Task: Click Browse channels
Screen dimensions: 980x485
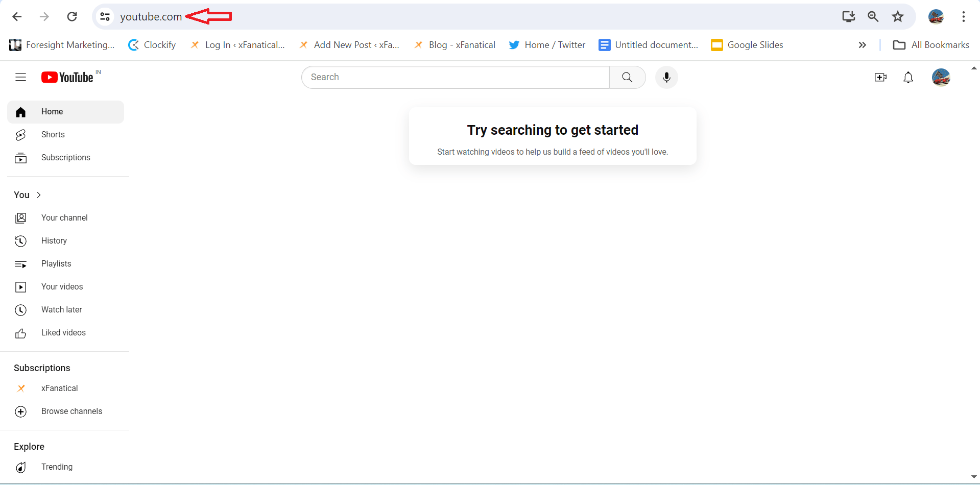Action: pos(71,411)
